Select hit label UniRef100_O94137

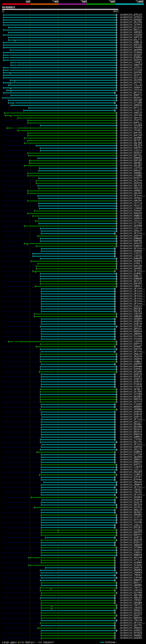[131, 231]
